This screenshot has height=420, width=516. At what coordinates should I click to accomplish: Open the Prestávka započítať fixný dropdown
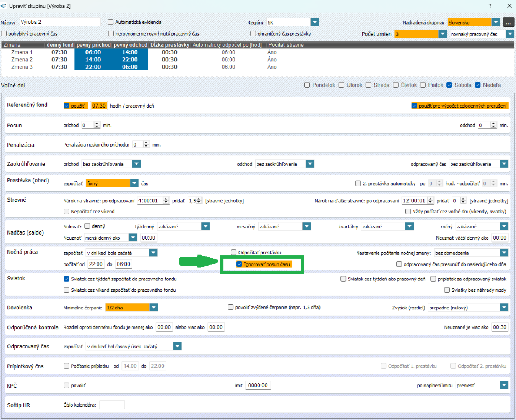pos(134,183)
